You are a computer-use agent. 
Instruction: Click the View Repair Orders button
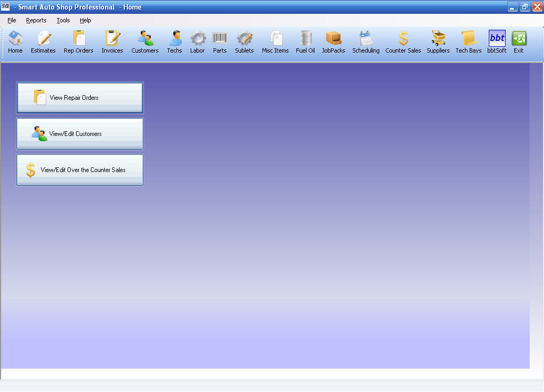(x=80, y=98)
